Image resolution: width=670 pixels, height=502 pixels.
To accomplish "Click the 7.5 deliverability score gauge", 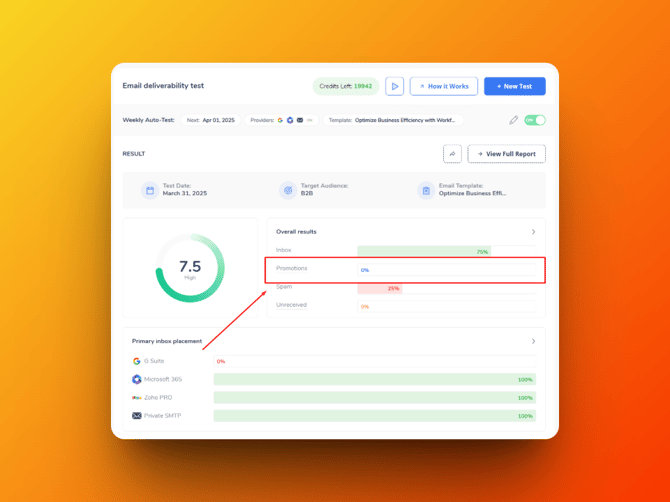I will [x=190, y=269].
